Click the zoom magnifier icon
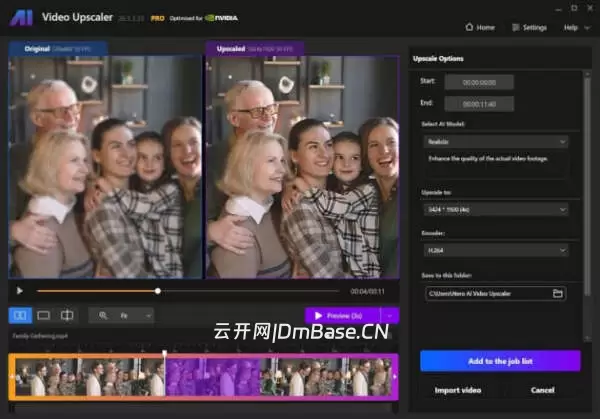The image size is (600, 419). (103, 315)
